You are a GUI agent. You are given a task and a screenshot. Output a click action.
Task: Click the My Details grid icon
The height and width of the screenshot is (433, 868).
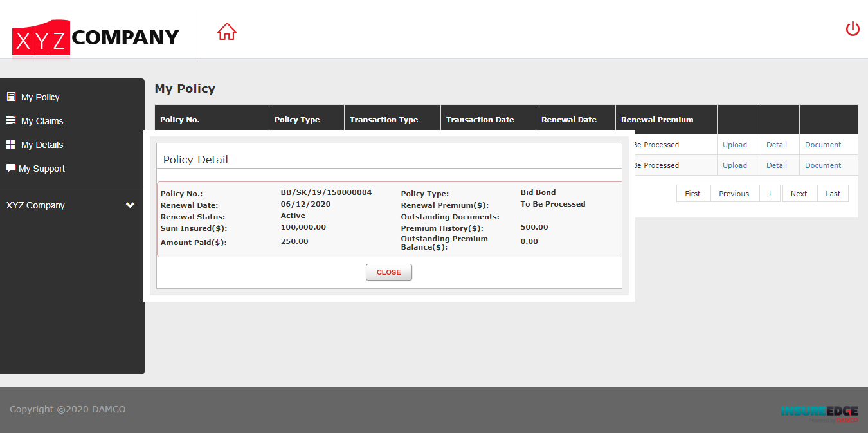click(x=11, y=144)
